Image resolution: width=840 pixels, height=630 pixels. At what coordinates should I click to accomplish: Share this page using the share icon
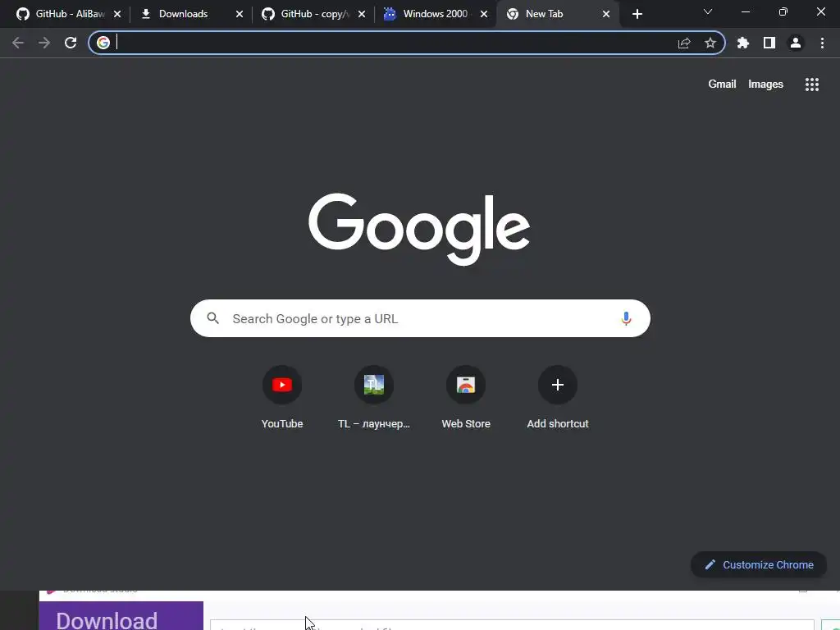pos(684,43)
